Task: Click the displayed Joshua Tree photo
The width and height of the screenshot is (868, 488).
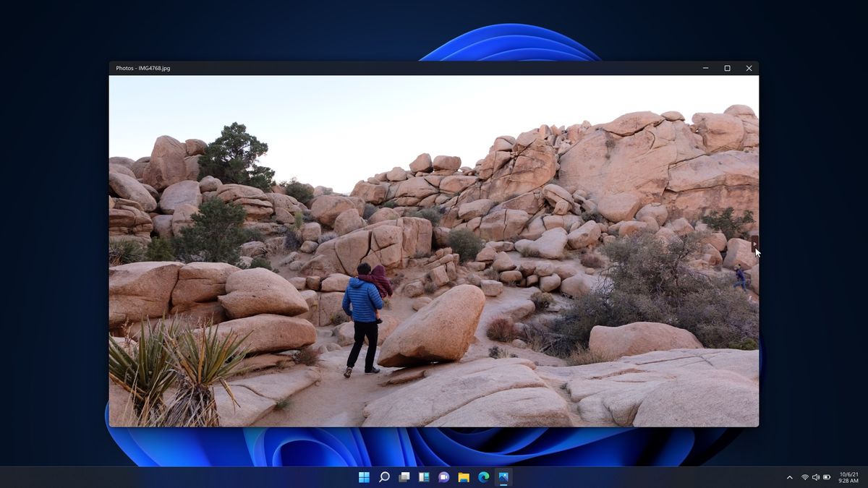Action: click(x=434, y=253)
